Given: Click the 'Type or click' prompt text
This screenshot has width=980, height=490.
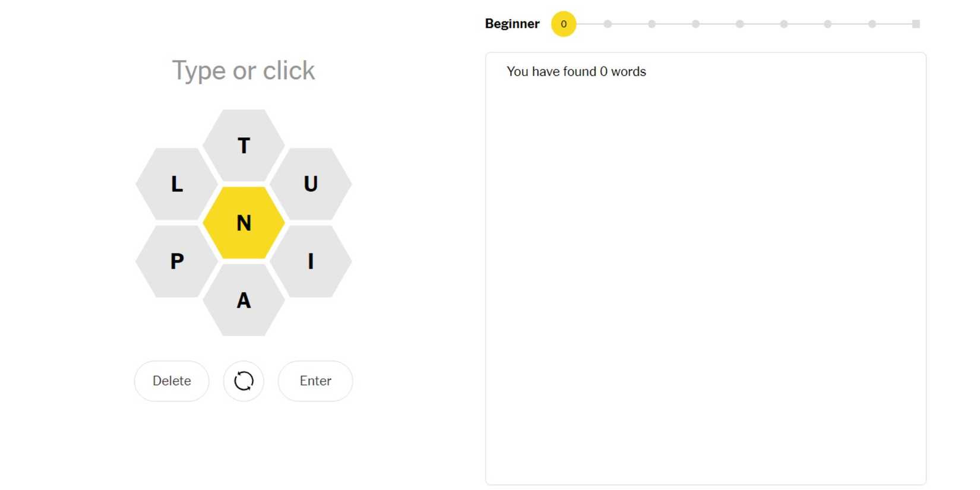Looking at the screenshot, I should coord(244,70).
